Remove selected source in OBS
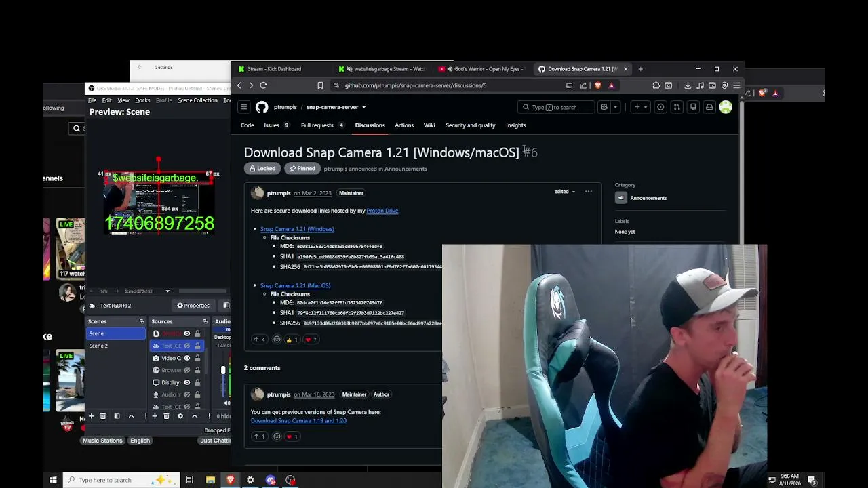The height and width of the screenshot is (488, 868). [x=166, y=416]
